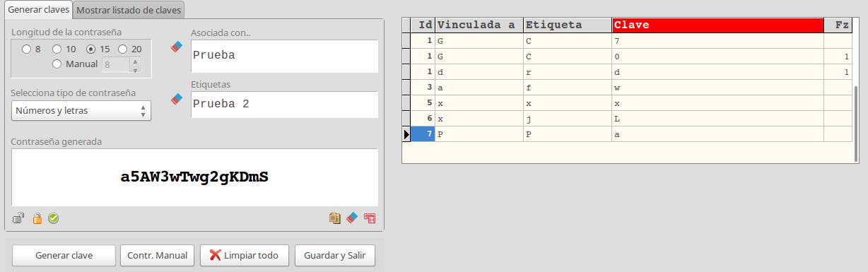Screen dimensions: 868x272
Task: Click the orange locked padlock icon
Action: point(37,218)
